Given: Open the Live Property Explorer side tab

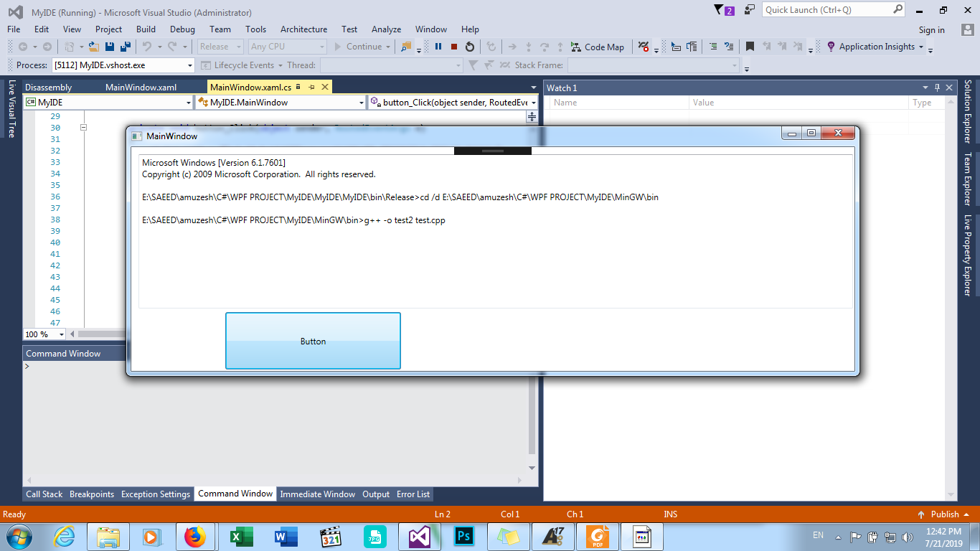Looking at the screenshot, I should 967,255.
